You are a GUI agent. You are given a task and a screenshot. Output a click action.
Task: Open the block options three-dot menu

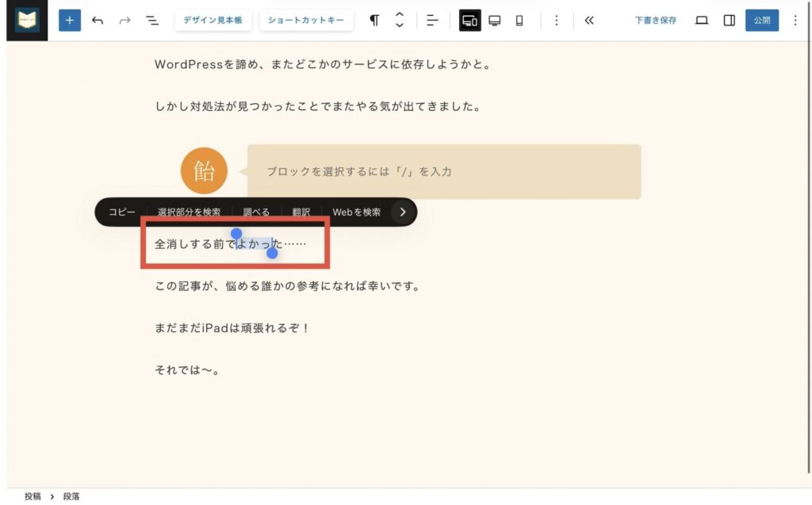[556, 21]
